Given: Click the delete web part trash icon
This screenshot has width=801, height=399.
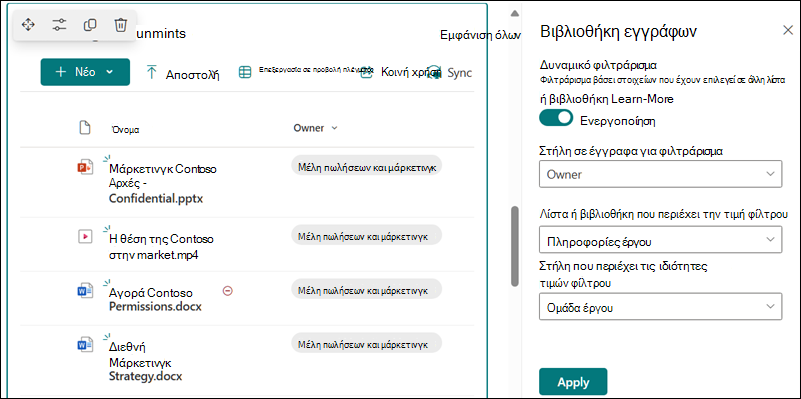Looking at the screenshot, I should click(x=121, y=25).
